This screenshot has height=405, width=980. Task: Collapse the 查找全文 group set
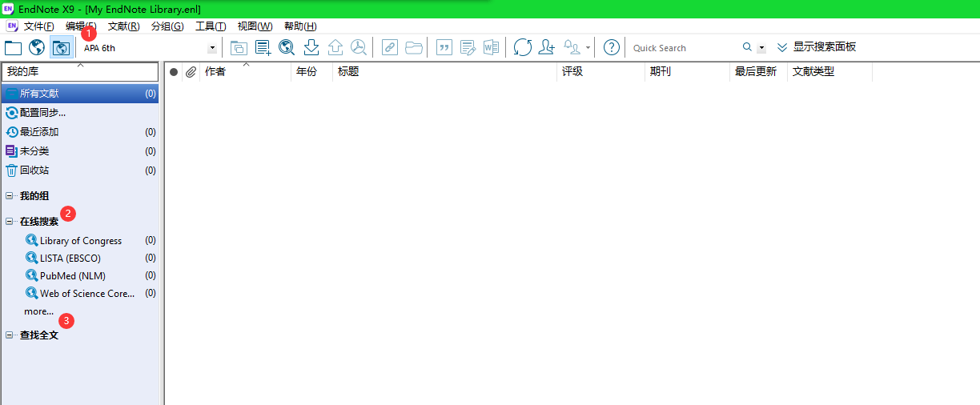[x=10, y=335]
